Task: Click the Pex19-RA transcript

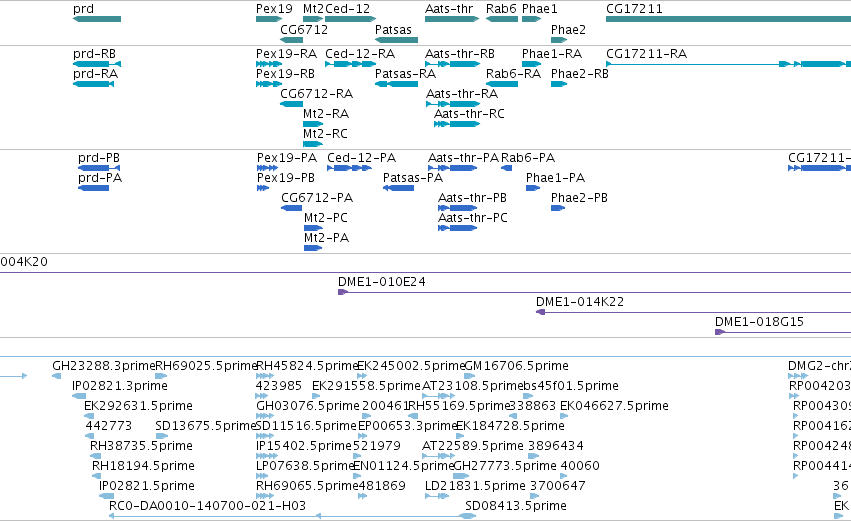Action: click(269, 64)
